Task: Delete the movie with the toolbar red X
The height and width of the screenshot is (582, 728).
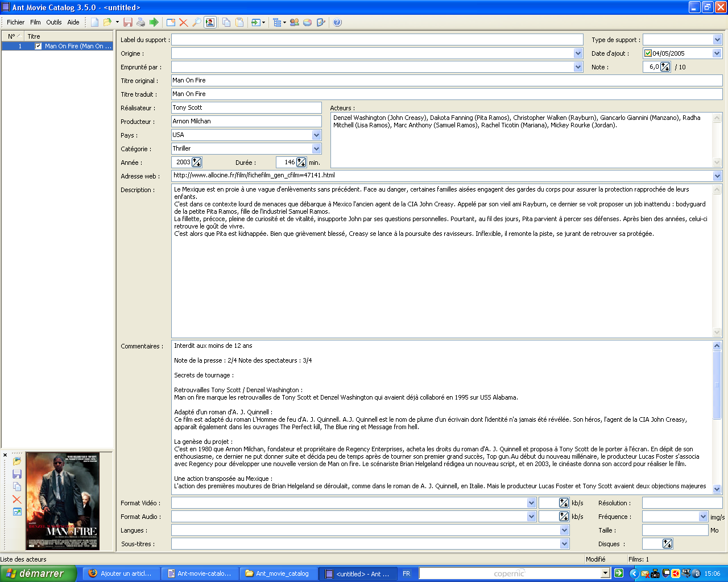Action: coord(183,22)
